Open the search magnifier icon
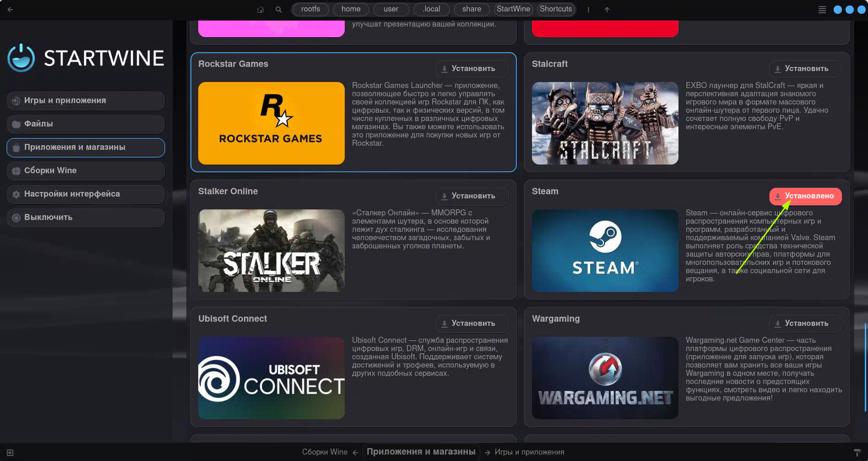The width and height of the screenshot is (868, 461). point(278,9)
